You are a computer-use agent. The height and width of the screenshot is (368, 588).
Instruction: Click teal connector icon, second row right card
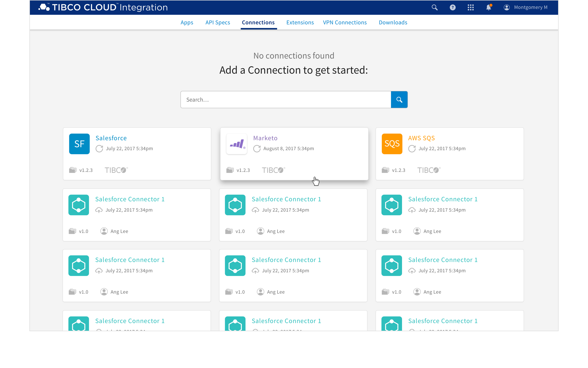tap(392, 205)
